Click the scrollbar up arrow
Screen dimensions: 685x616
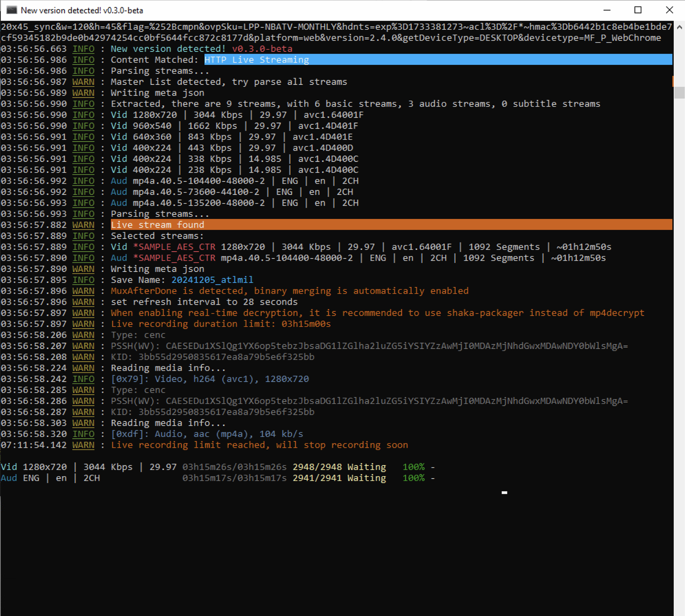679,27
